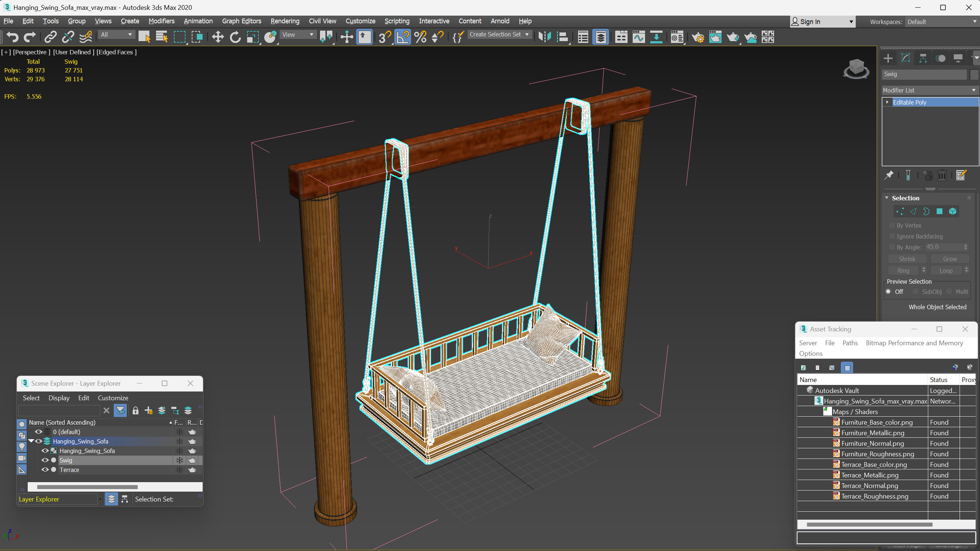Enable the Ignore Backfacing checkbox
The width and height of the screenshot is (980, 551).
pyautogui.click(x=892, y=236)
